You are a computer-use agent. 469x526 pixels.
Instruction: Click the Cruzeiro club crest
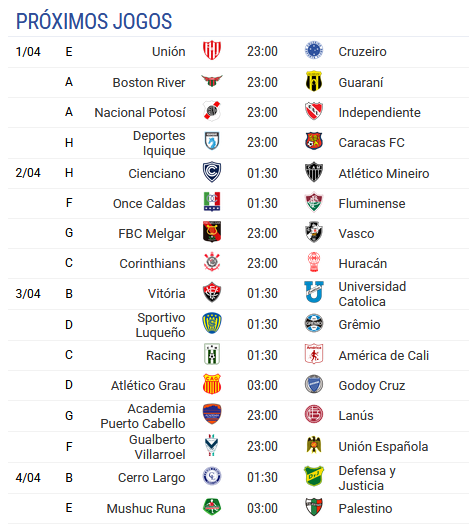coord(314,51)
